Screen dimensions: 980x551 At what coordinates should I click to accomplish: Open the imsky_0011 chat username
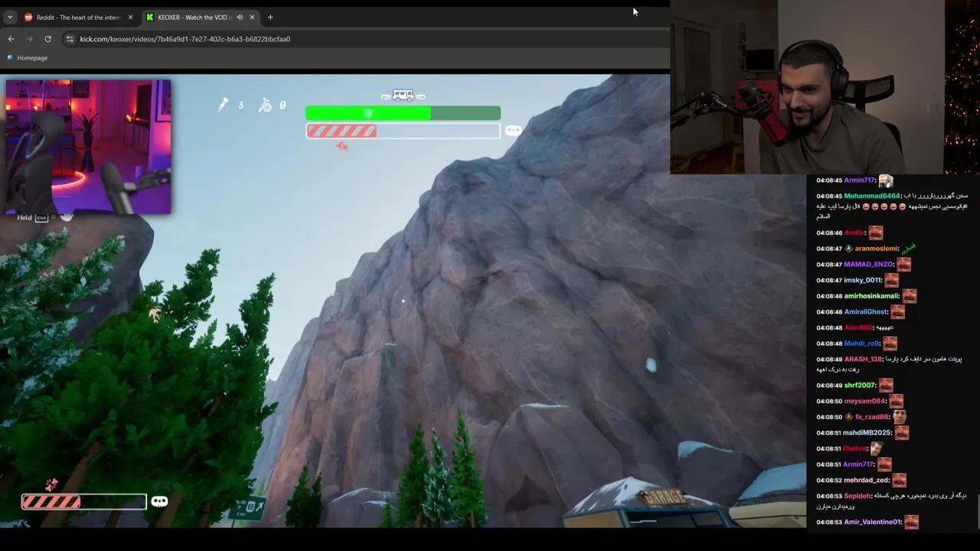click(862, 280)
